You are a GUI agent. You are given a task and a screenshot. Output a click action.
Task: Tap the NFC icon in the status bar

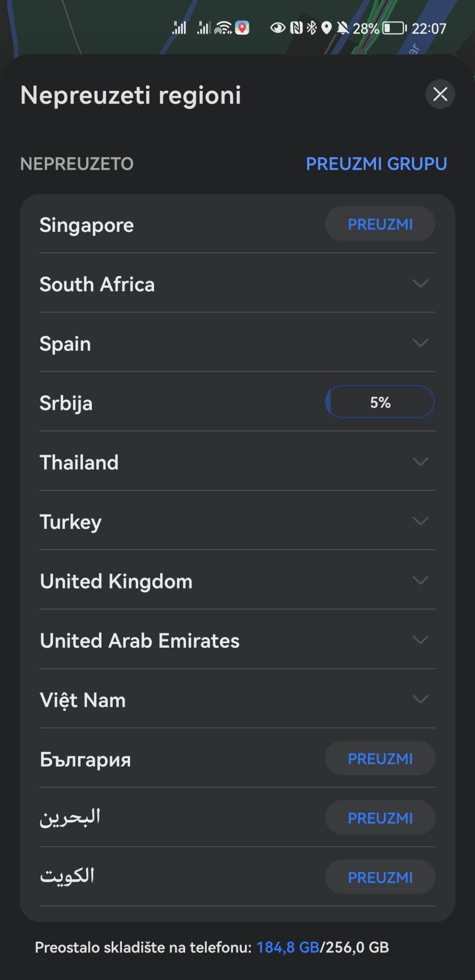tap(298, 28)
